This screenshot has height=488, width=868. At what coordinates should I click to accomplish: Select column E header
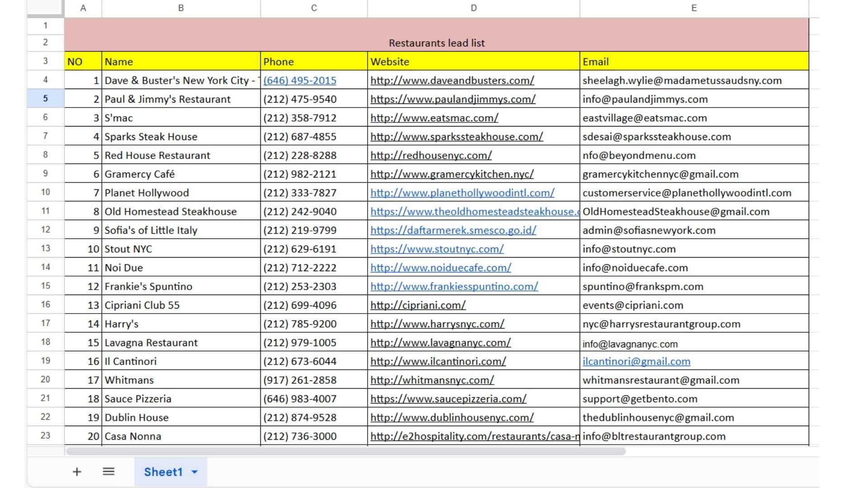tap(694, 8)
